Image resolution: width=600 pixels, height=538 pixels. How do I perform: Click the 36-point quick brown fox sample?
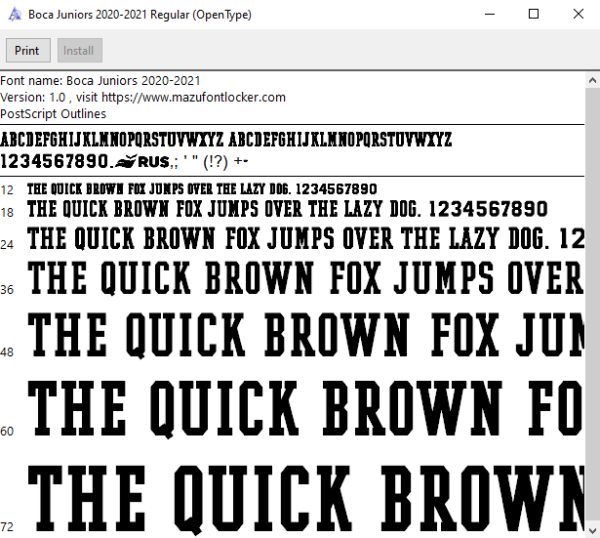pyautogui.click(x=306, y=278)
